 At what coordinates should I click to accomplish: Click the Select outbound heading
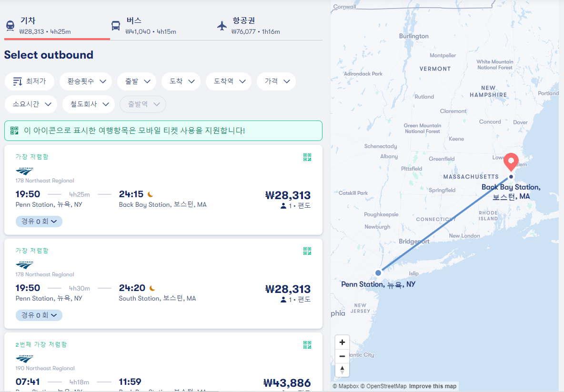49,55
